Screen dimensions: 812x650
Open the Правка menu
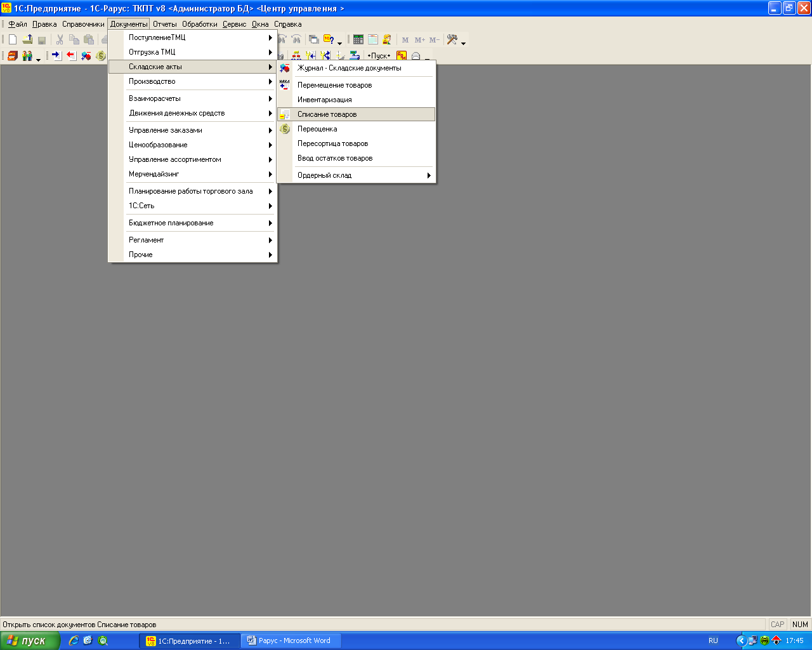pyautogui.click(x=44, y=24)
